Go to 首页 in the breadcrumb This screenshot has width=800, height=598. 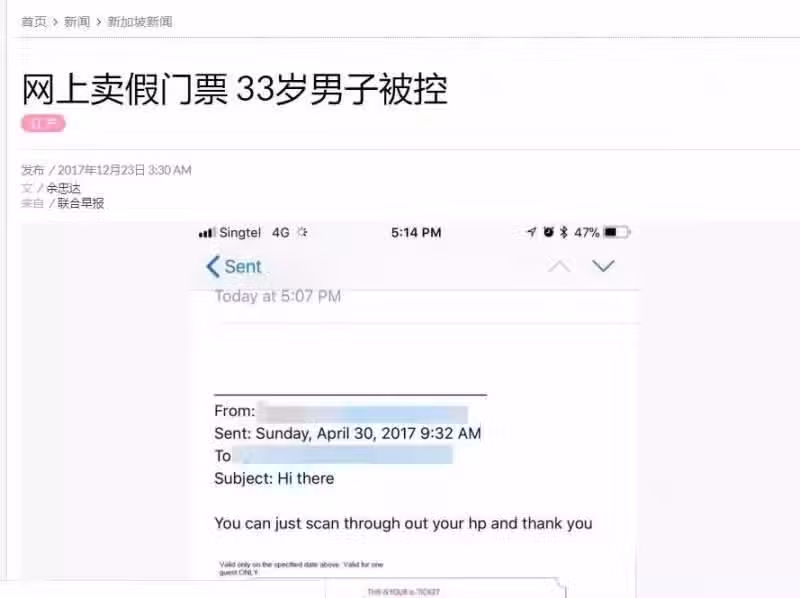tap(34, 22)
